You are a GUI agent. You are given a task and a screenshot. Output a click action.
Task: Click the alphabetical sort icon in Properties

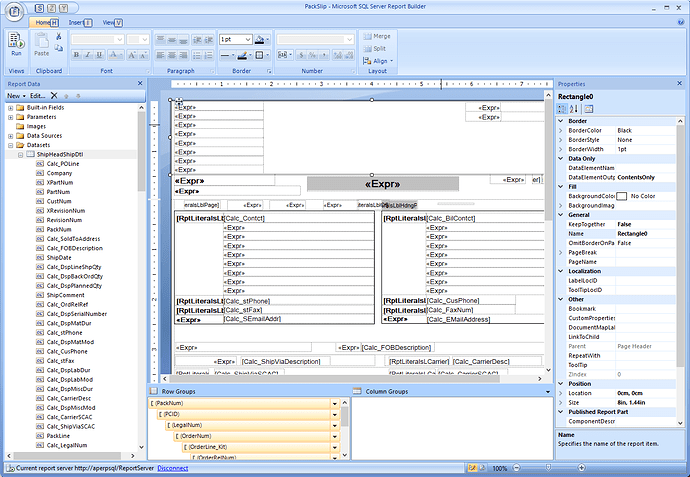point(574,109)
